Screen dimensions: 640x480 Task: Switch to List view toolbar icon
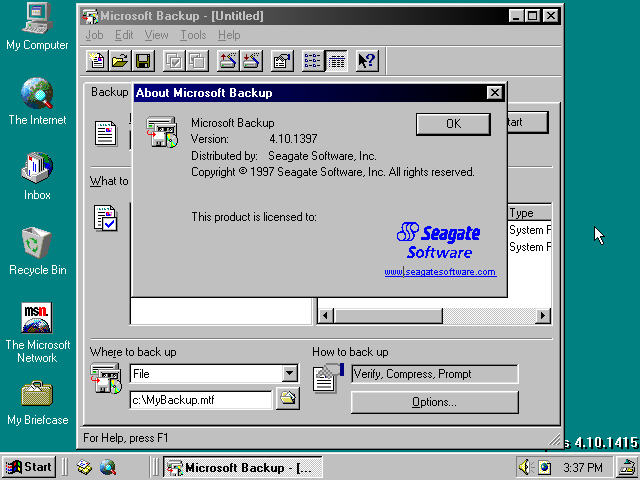[x=313, y=61]
